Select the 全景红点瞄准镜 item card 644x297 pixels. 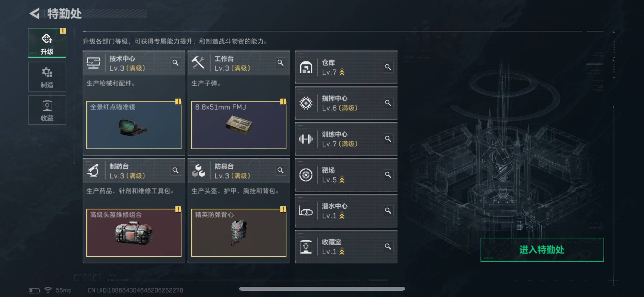[x=134, y=125]
